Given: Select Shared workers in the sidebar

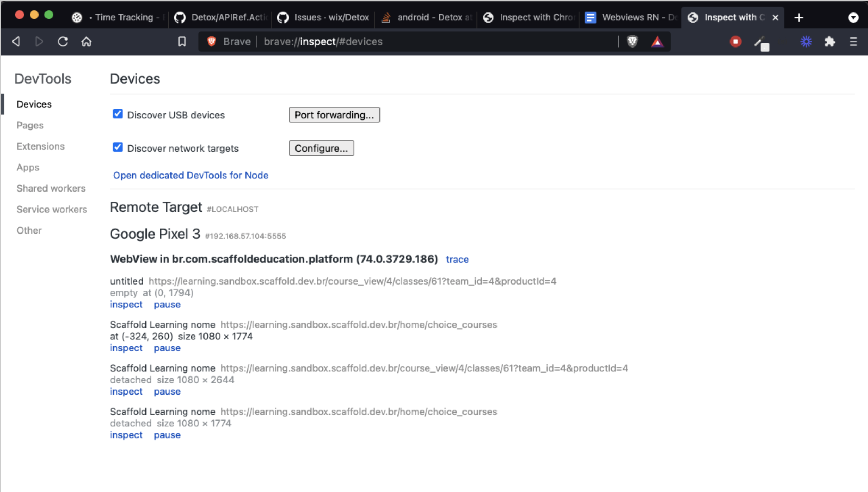Looking at the screenshot, I should (x=51, y=188).
